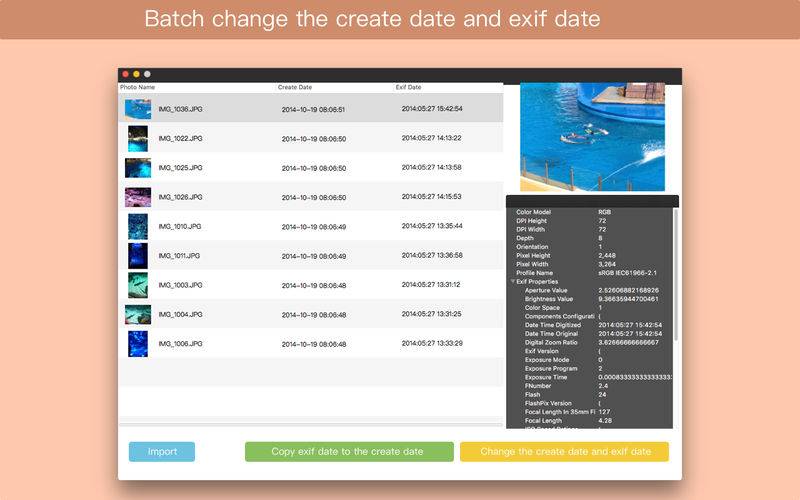800x500 pixels.
Task: Click the IMG_1003.JPG thumbnail
Action: click(138, 285)
